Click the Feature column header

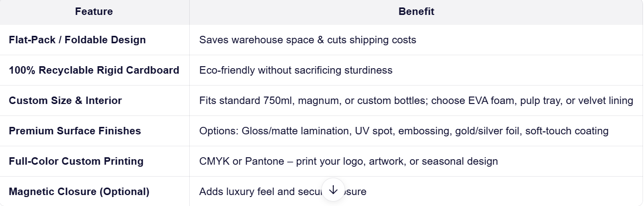pyautogui.click(x=94, y=11)
